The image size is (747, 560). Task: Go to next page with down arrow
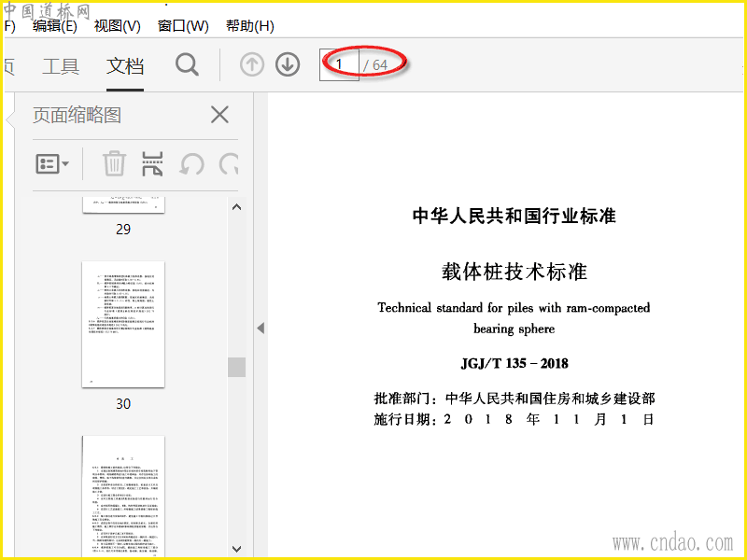click(288, 64)
